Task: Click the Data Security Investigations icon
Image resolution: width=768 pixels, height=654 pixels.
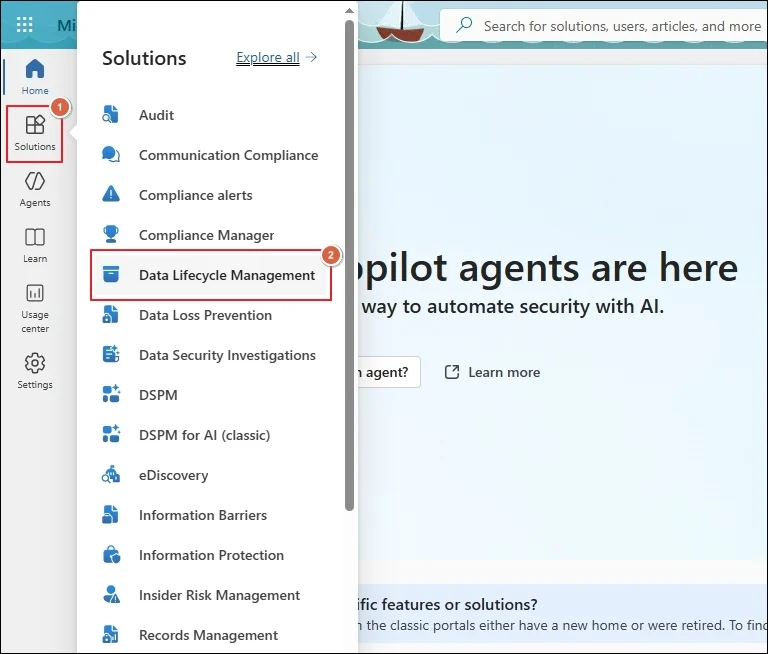Action: point(111,355)
